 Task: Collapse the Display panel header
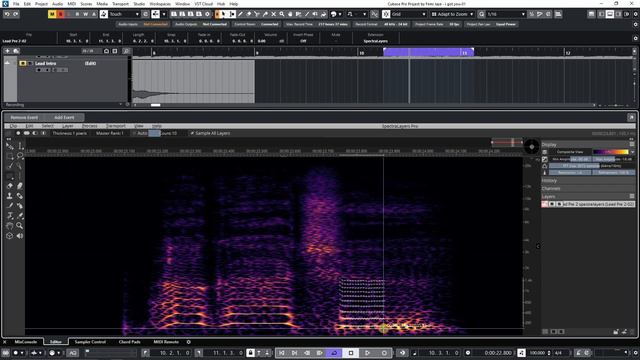[588, 144]
